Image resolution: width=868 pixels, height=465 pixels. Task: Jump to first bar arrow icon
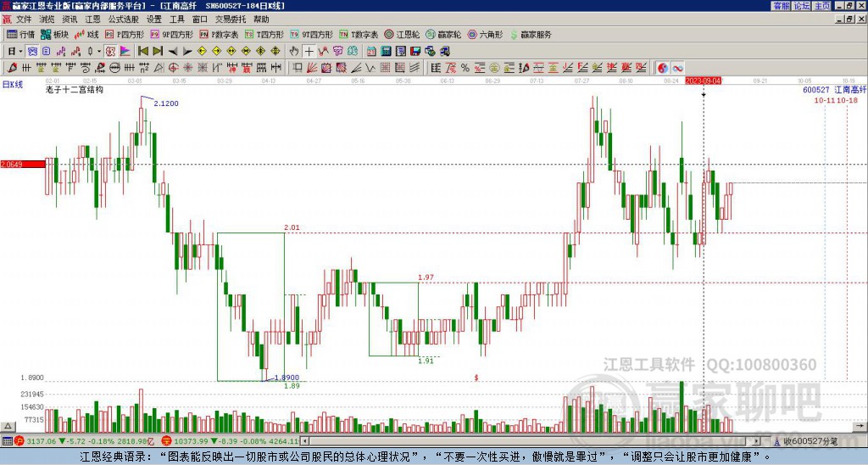[142, 52]
